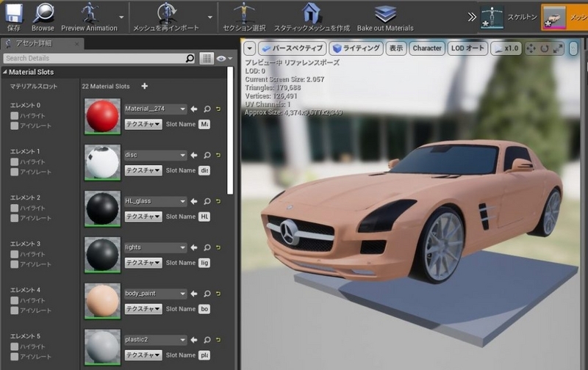Image resolution: width=588 pixels, height=370 pixels.
Task: Open パースペクティブ perspective view menu
Action: point(292,48)
